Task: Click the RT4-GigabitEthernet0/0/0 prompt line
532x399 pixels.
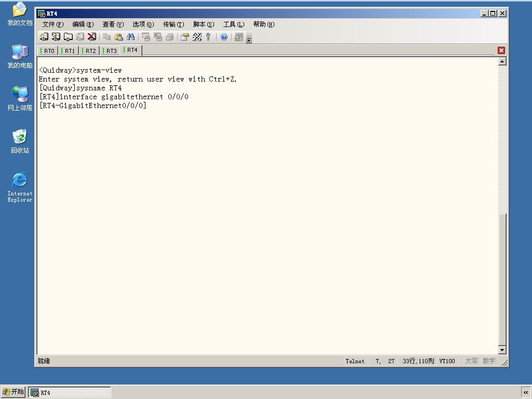Action: (92, 105)
